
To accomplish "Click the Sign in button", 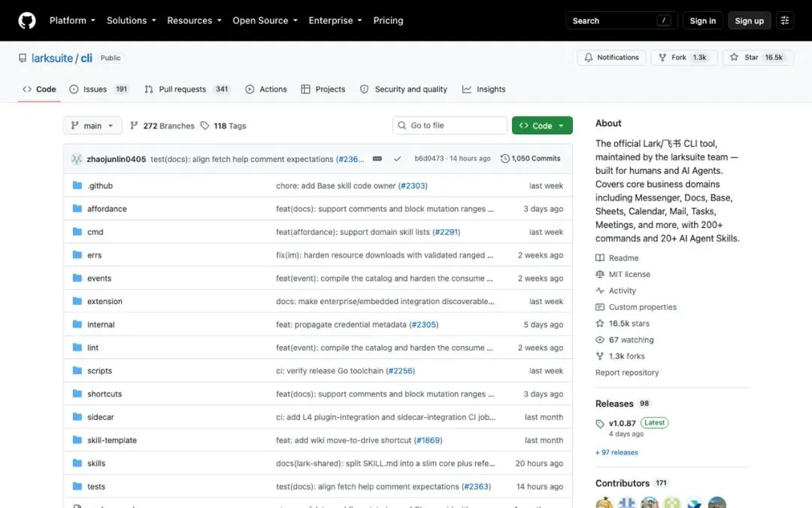I will (x=702, y=21).
